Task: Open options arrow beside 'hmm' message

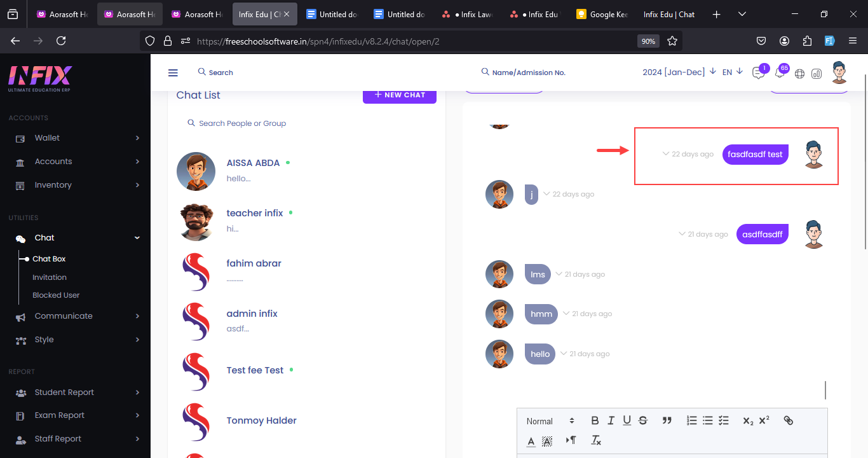Action: tap(566, 314)
